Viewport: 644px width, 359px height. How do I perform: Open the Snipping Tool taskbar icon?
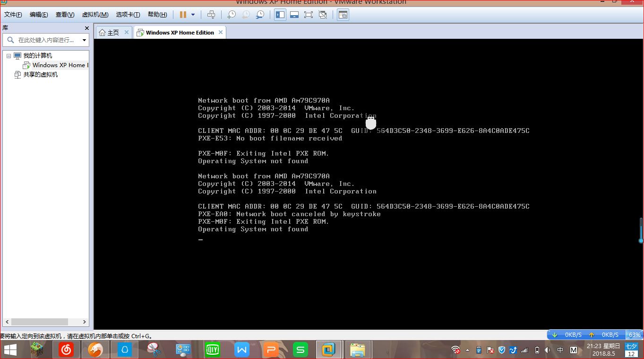click(x=154, y=350)
